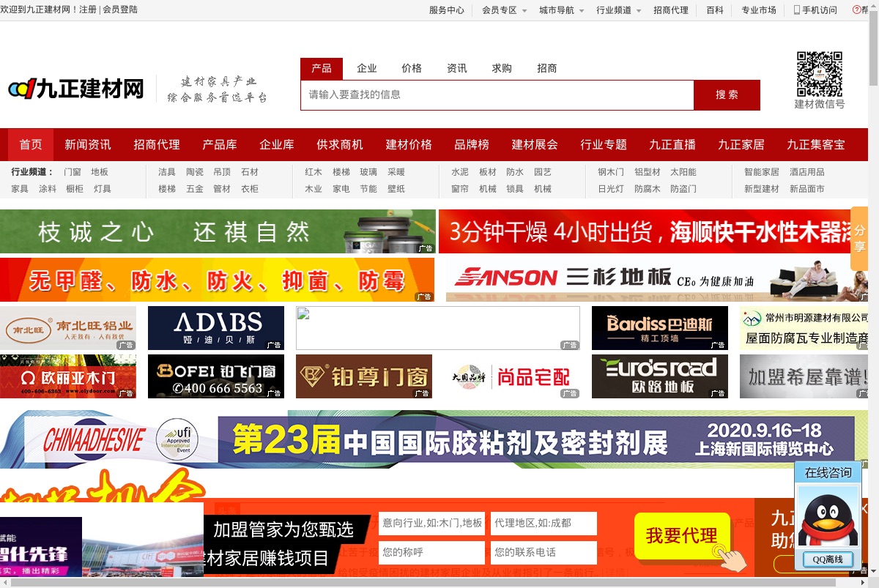Open the Bardiss 巴迪斯 ad banner

click(660, 328)
